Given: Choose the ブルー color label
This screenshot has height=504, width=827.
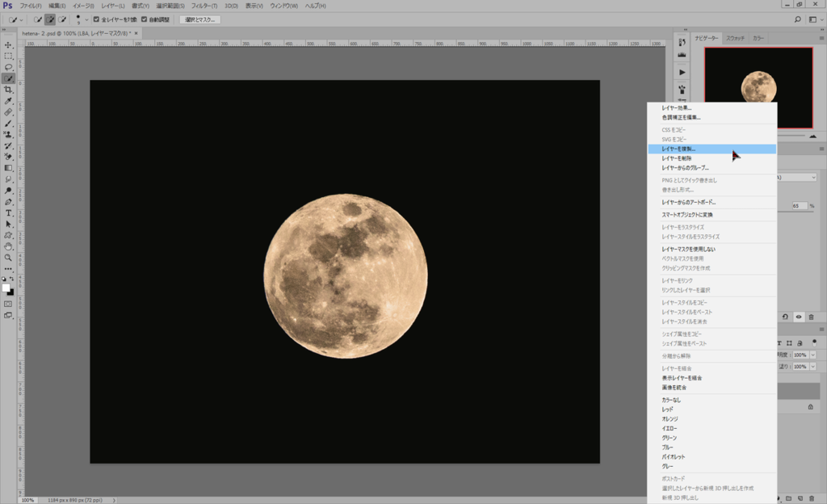Looking at the screenshot, I should (x=712, y=447).
